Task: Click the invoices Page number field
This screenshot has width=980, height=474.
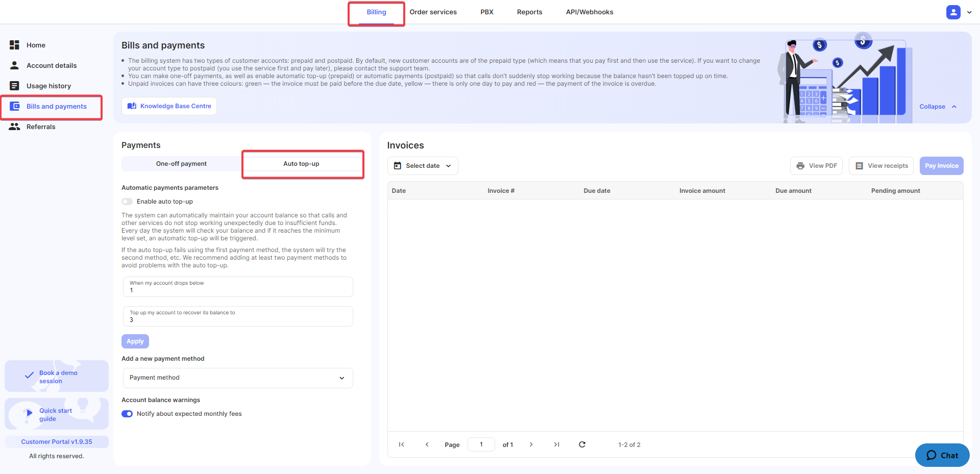Action: click(x=481, y=444)
